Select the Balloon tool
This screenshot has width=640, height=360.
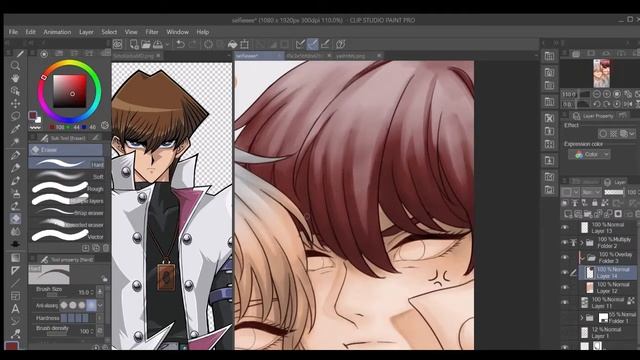pos(15,321)
